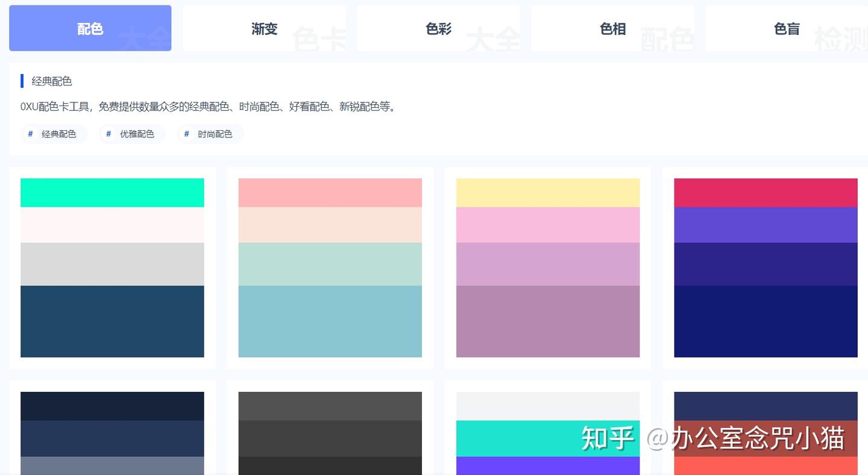Select the slate gray-blue swatch in second row

[x=112, y=465]
